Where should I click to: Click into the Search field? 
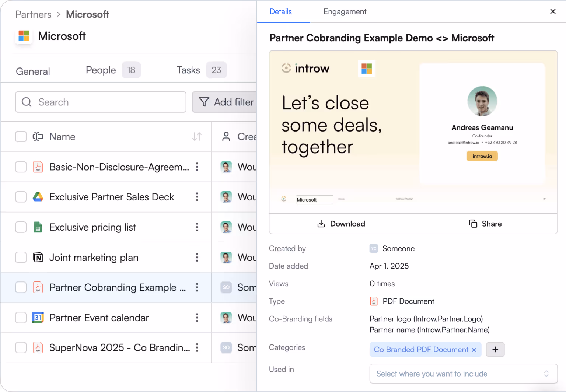[x=101, y=102]
